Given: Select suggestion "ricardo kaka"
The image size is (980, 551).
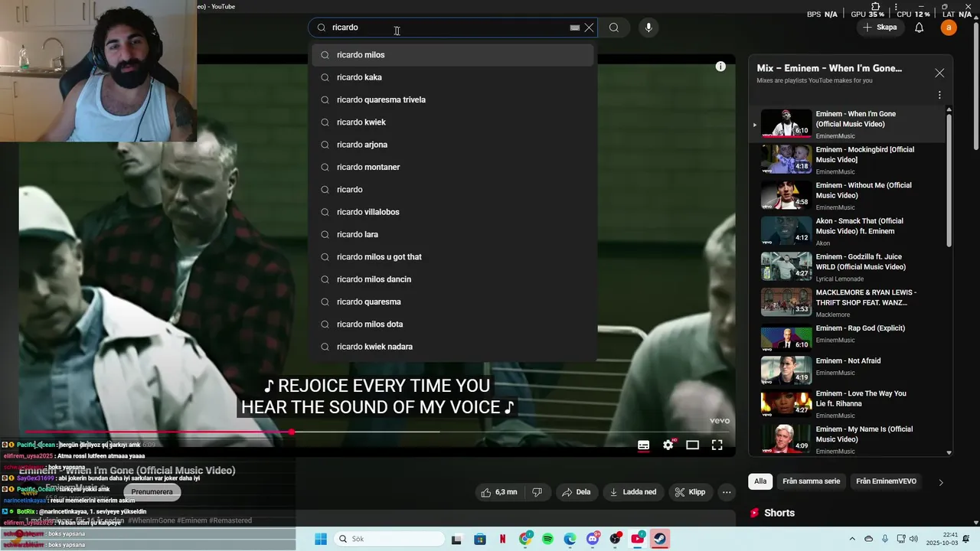Looking at the screenshot, I should 452,77.
